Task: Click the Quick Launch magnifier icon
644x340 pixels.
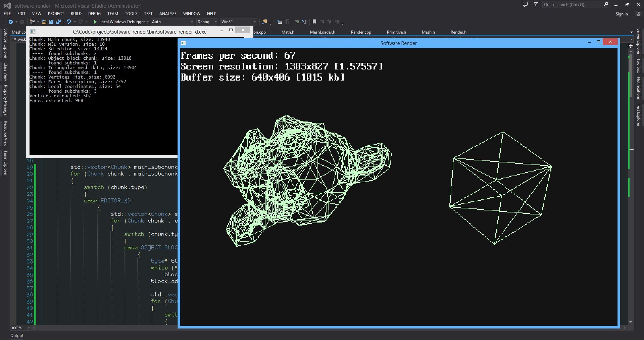Action: (606, 4)
